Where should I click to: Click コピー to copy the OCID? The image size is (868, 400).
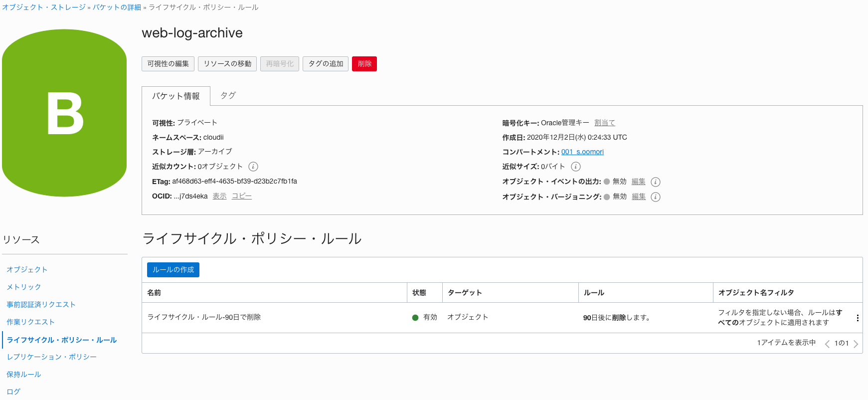pos(242,196)
